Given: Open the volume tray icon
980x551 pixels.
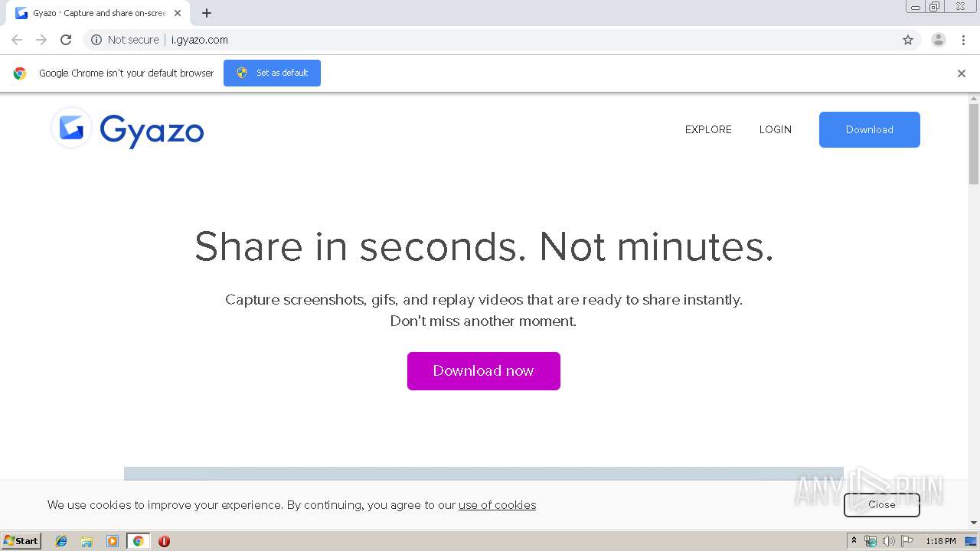Looking at the screenshot, I should [x=888, y=541].
